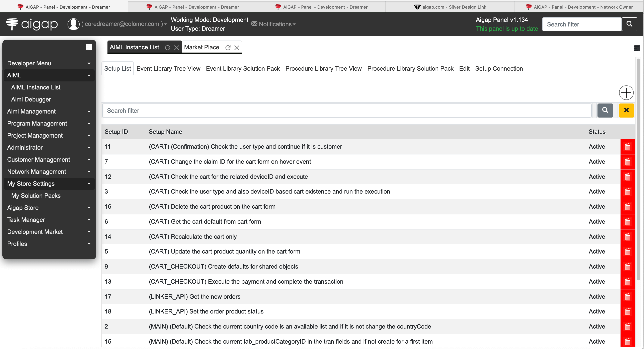Open the coredreamer@colomor.com account dropdown

pyautogui.click(x=124, y=24)
